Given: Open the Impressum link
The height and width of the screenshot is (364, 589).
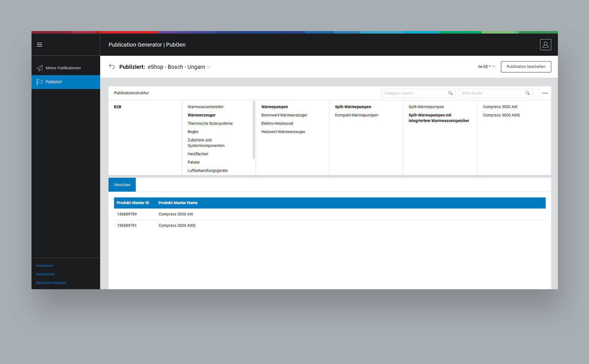Looking at the screenshot, I should pos(45,266).
